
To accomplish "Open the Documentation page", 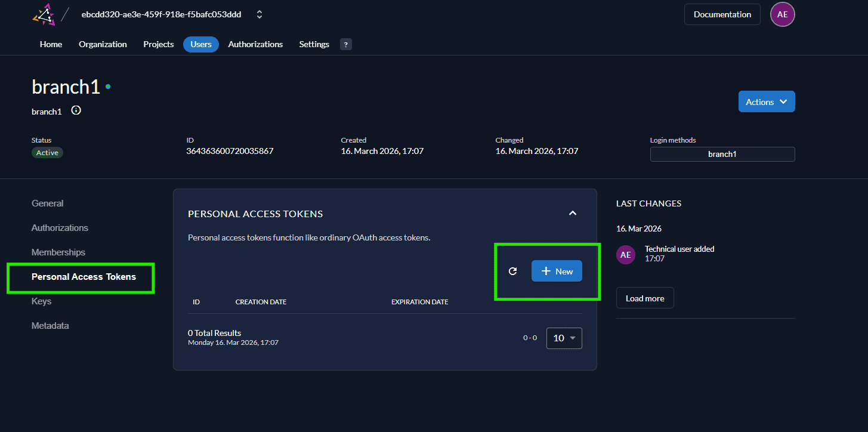I will tap(722, 14).
